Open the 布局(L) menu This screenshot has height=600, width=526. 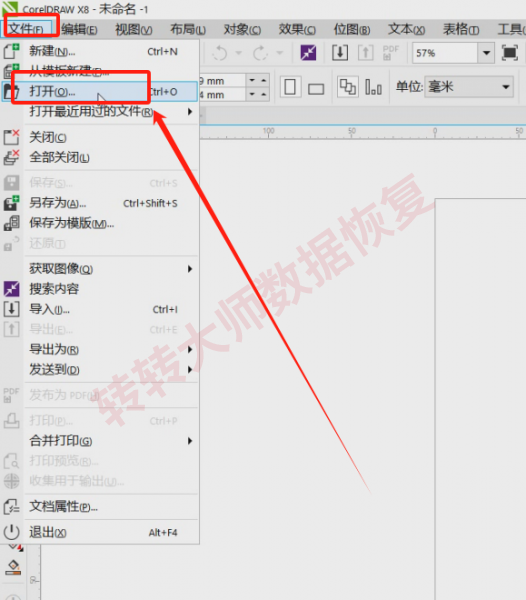(x=188, y=29)
